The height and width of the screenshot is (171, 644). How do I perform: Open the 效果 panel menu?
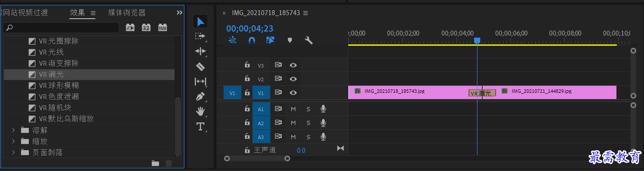pos(93,13)
